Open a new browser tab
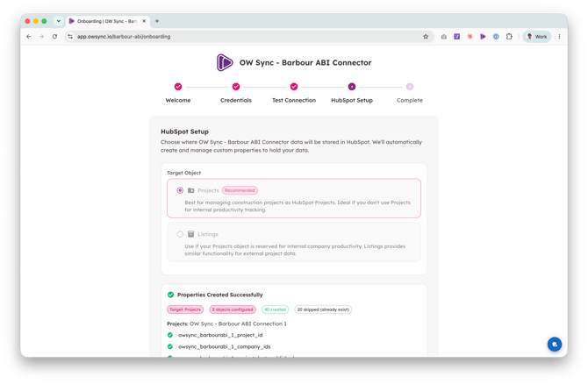 coord(157,21)
